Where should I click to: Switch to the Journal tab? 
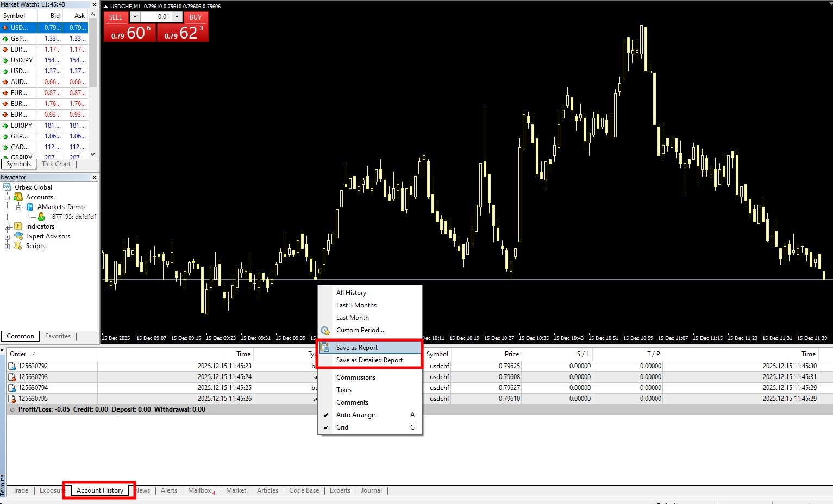tap(371, 490)
